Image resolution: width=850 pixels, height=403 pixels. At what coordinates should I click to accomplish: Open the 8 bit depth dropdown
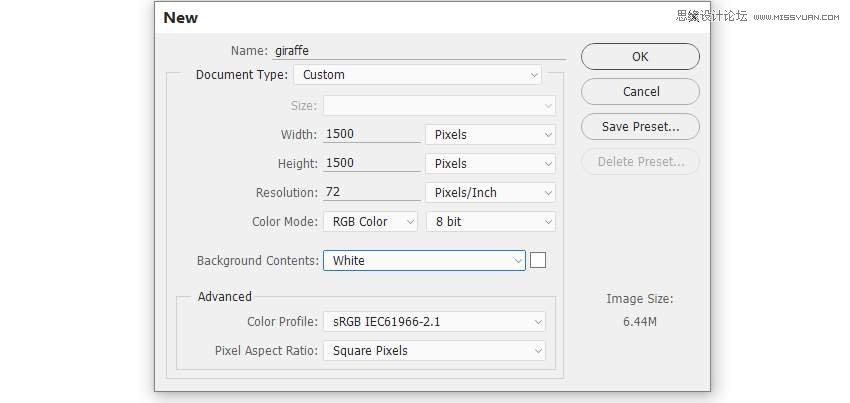[x=490, y=221]
